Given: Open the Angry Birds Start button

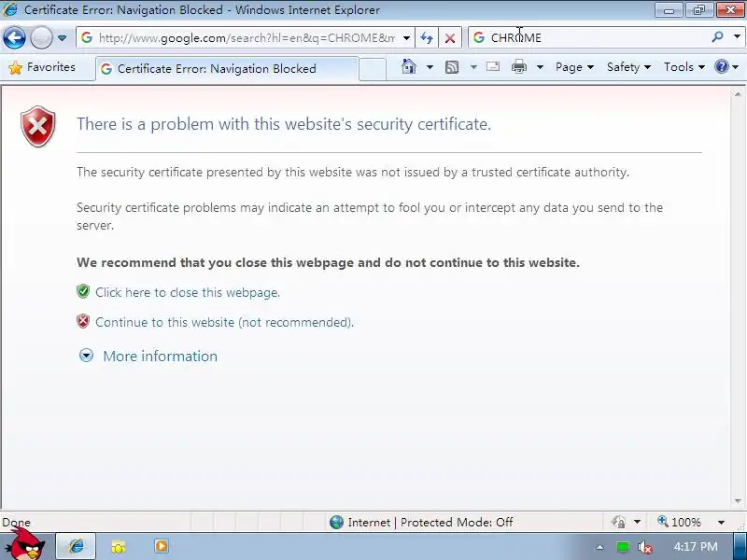Looking at the screenshot, I should coord(27,546).
